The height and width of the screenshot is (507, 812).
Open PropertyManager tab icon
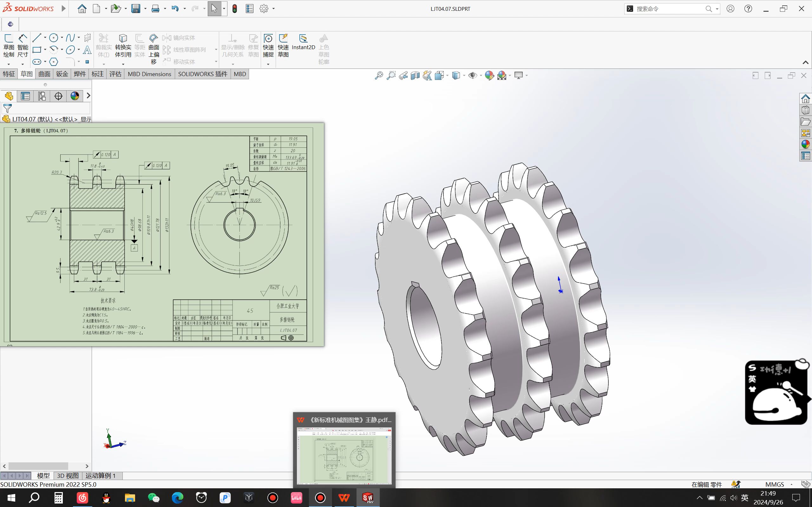25,96
